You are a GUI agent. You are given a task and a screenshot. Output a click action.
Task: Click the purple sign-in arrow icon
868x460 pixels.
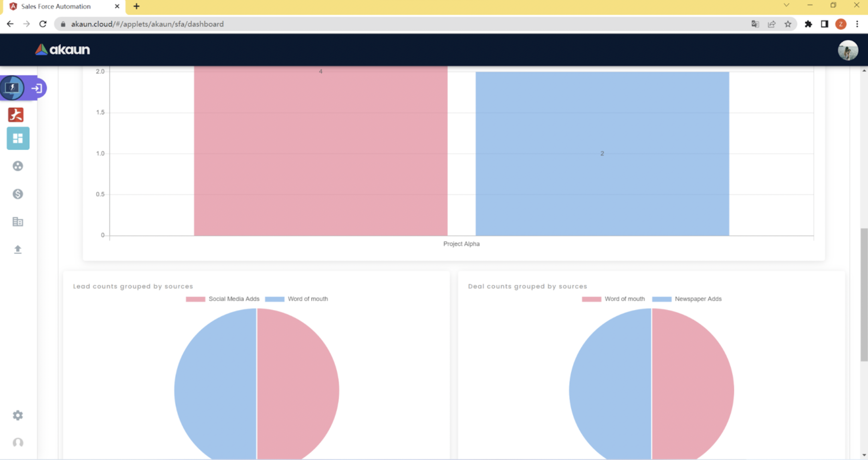pos(37,88)
